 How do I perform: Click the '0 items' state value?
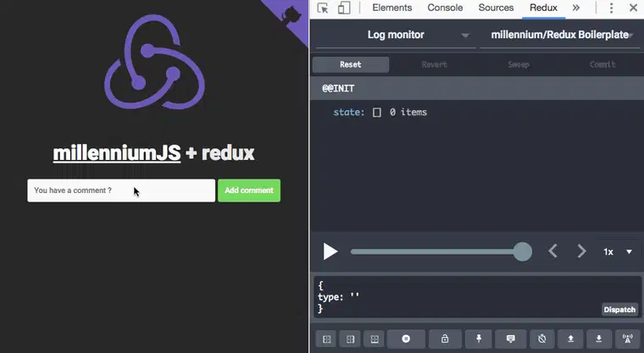click(x=408, y=112)
